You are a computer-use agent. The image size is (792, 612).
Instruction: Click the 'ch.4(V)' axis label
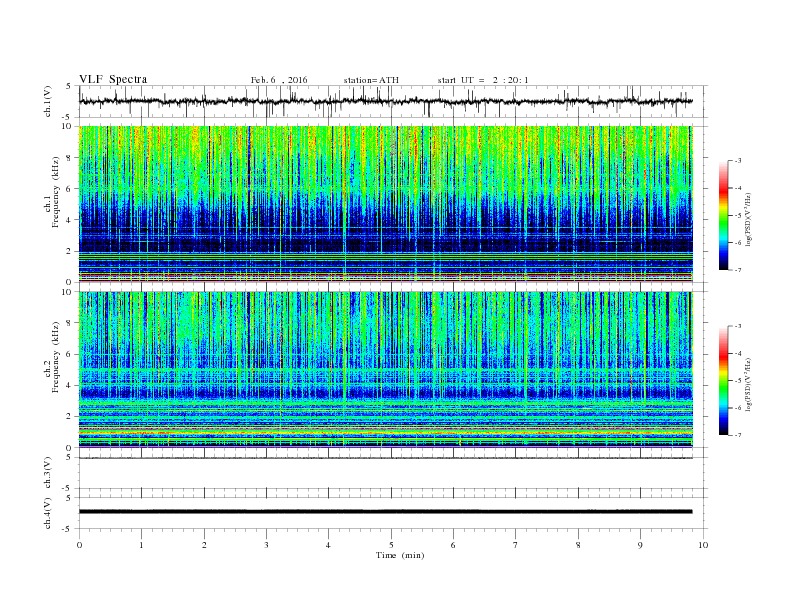click(x=48, y=513)
